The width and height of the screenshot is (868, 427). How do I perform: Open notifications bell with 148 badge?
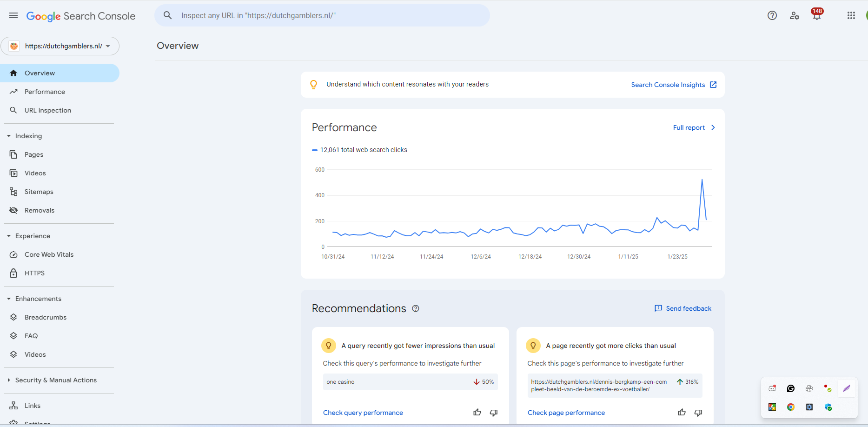(x=817, y=14)
